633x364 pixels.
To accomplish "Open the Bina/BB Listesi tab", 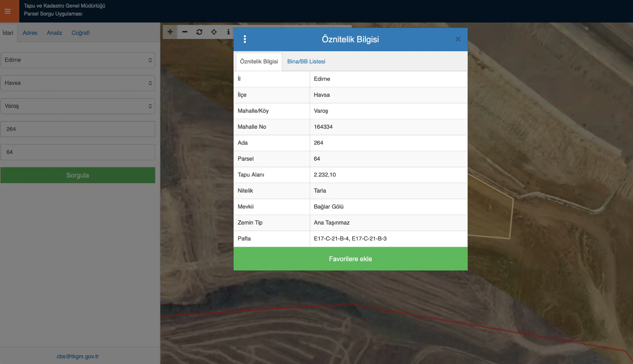I will click(306, 62).
